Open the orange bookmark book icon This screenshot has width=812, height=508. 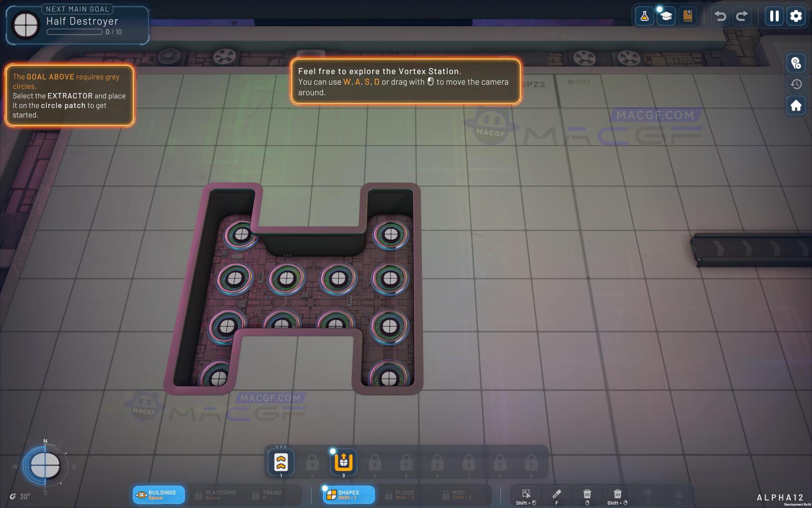coord(688,16)
